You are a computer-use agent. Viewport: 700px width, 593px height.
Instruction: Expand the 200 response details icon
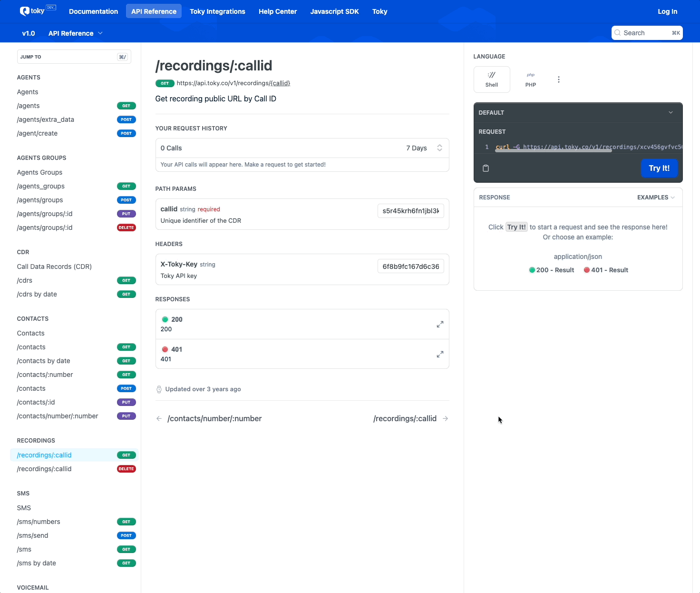click(440, 324)
